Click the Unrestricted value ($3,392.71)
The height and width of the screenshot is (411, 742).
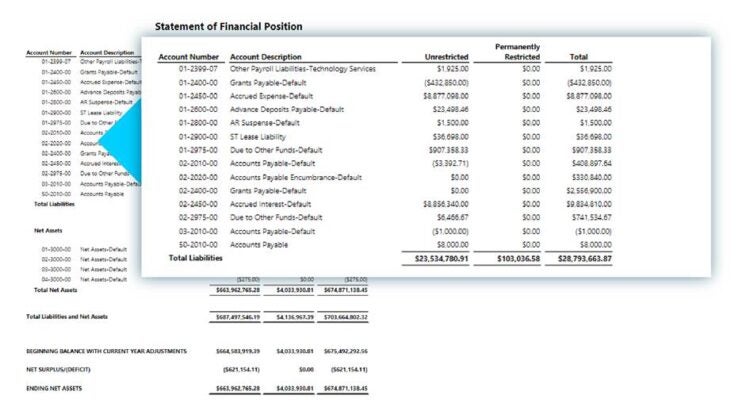point(450,164)
